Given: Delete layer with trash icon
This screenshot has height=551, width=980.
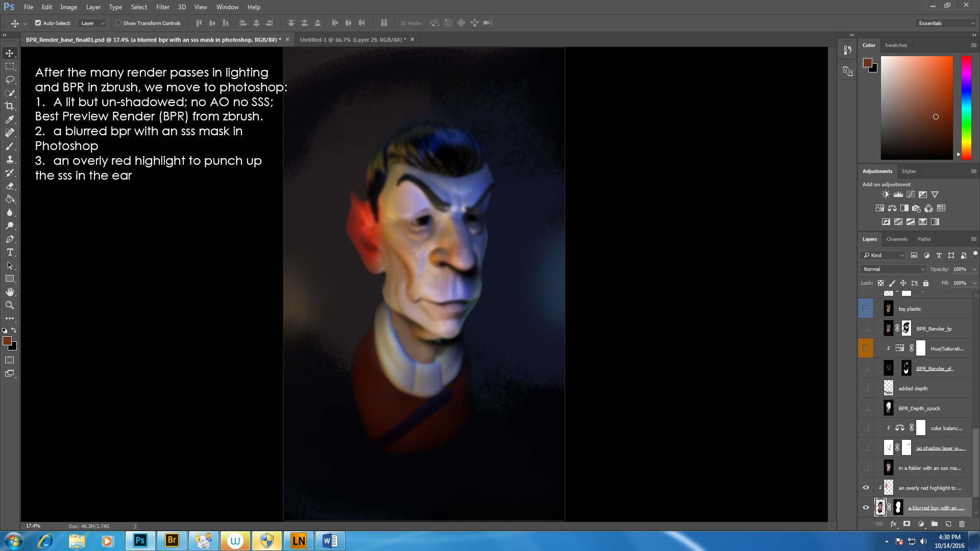Looking at the screenshot, I should (962, 524).
